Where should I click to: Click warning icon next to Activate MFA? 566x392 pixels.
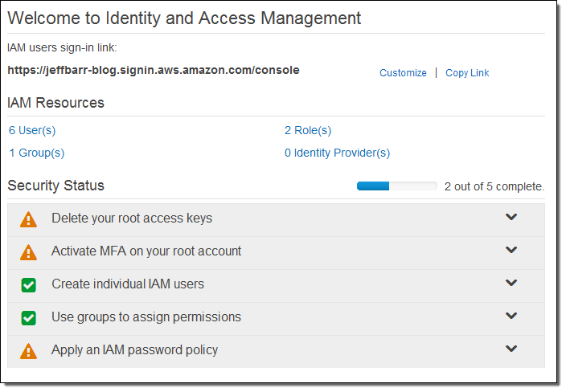tap(28, 252)
